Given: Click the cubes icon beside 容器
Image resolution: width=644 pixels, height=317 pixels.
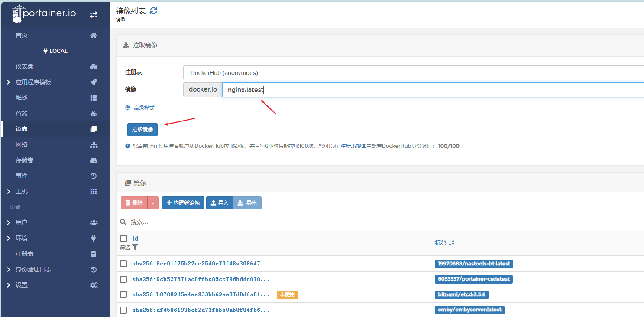Looking at the screenshot, I should [94, 114].
